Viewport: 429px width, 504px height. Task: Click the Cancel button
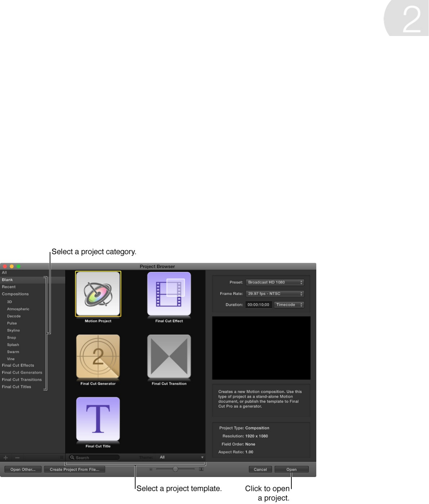(x=260, y=469)
